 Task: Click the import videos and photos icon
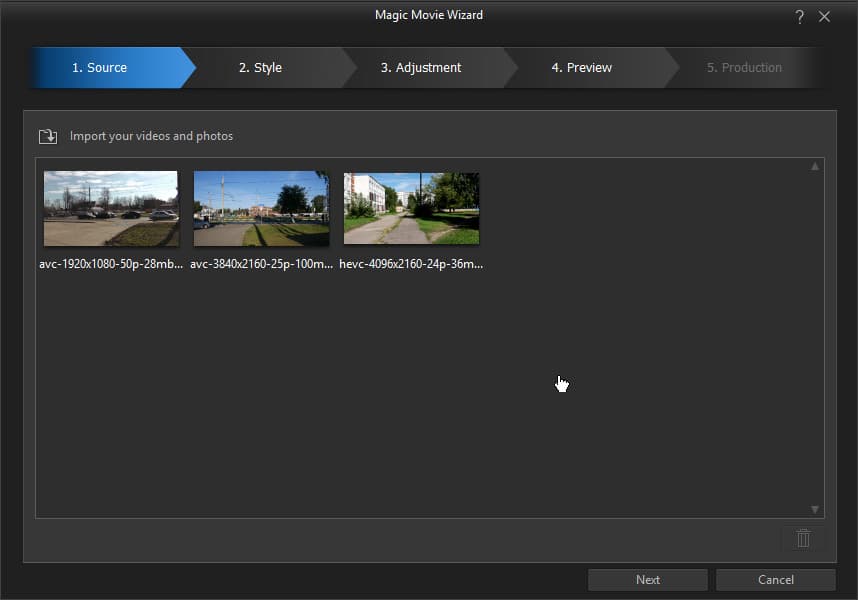pos(48,136)
